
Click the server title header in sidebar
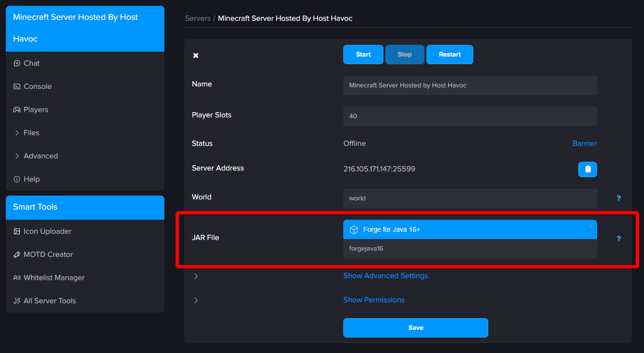pyautogui.click(x=85, y=28)
